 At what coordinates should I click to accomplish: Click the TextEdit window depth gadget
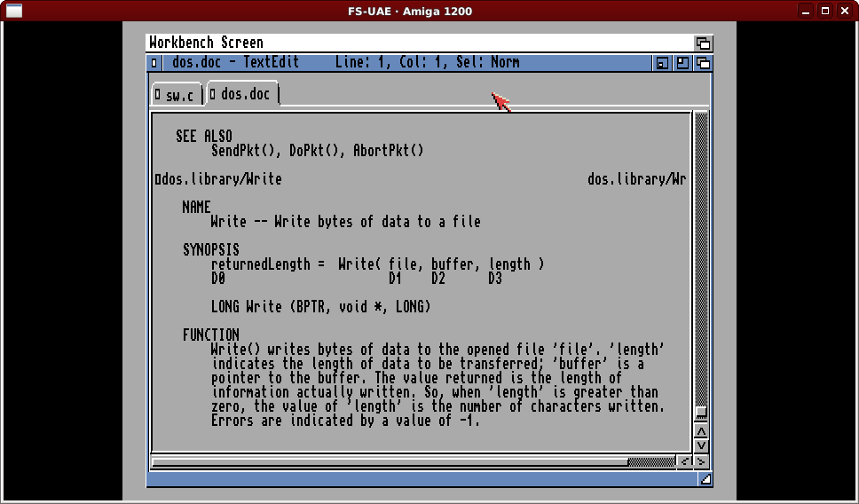coord(703,63)
